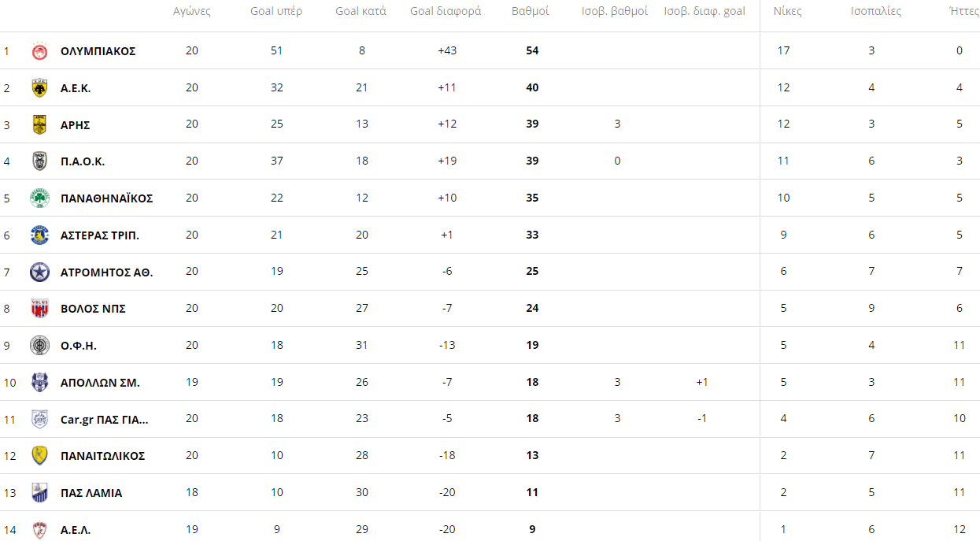Click the Olympiacos team crest icon
The image size is (980, 541).
point(39,51)
